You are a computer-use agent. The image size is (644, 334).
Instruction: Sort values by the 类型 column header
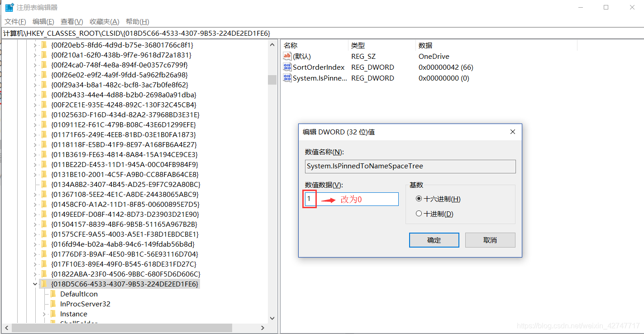pos(382,45)
